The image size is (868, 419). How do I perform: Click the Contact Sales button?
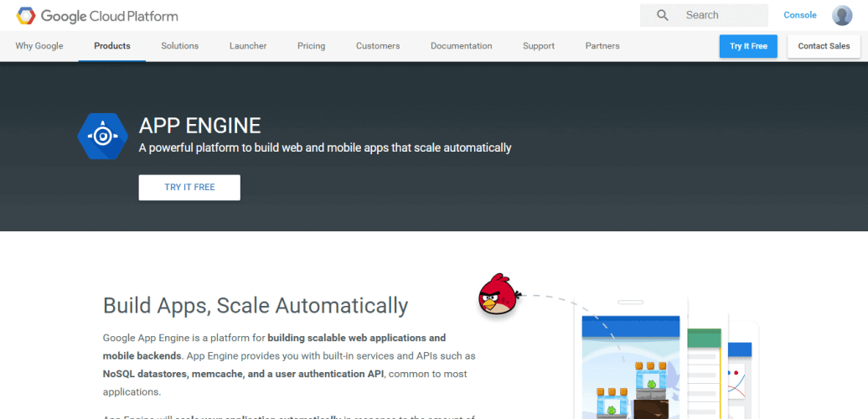point(824,46)
